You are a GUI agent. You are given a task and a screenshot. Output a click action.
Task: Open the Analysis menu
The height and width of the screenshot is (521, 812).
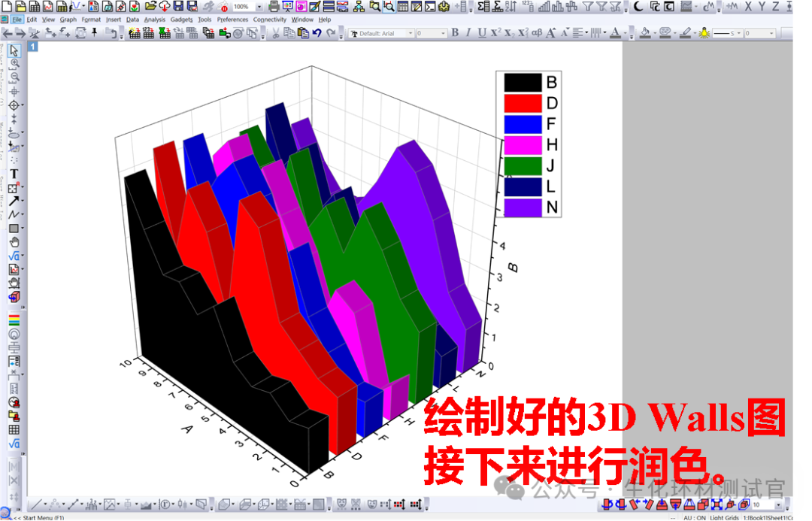(x=155, y=20)
